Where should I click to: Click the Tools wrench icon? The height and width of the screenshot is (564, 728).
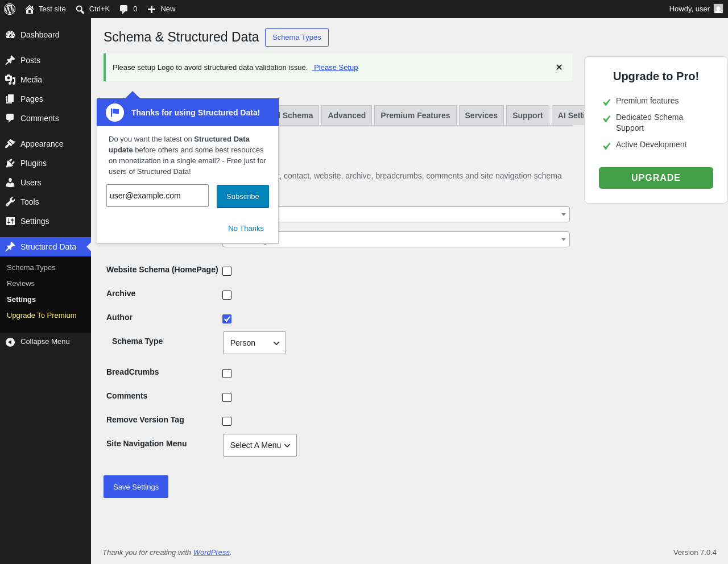[x=10, y=202]
